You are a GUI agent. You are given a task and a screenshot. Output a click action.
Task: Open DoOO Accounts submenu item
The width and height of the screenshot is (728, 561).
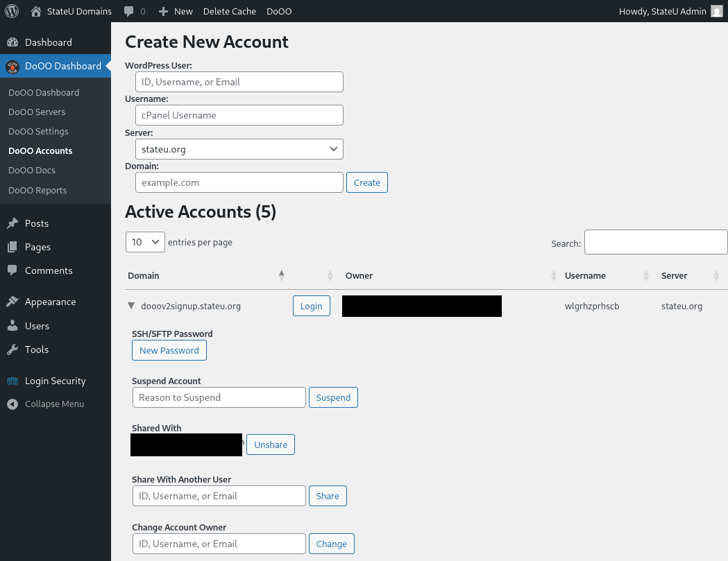point(40,150)
